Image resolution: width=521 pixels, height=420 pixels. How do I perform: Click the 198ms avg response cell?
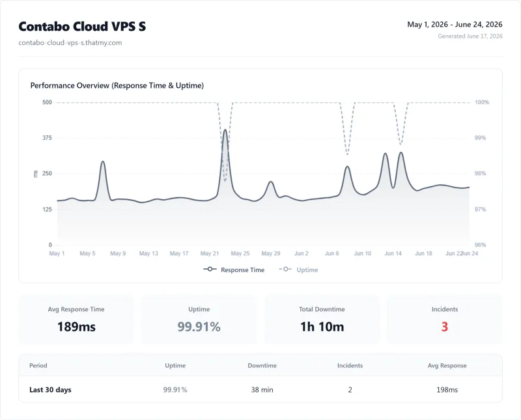[447, 390]
